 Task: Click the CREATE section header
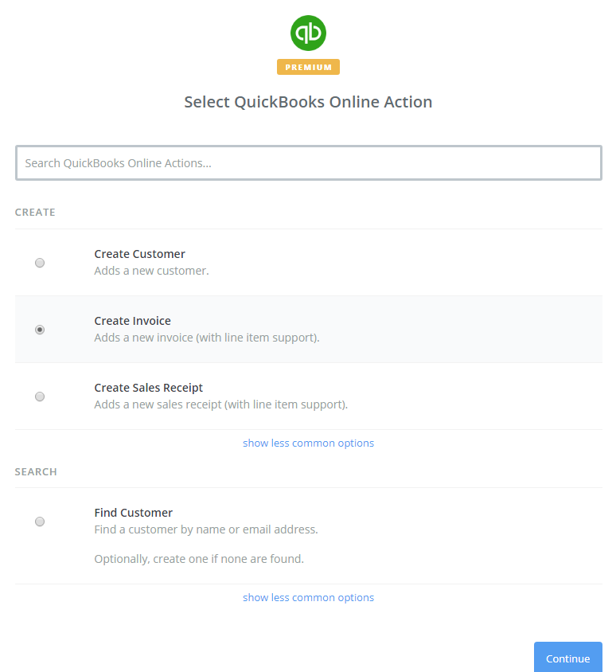[35, 213]
